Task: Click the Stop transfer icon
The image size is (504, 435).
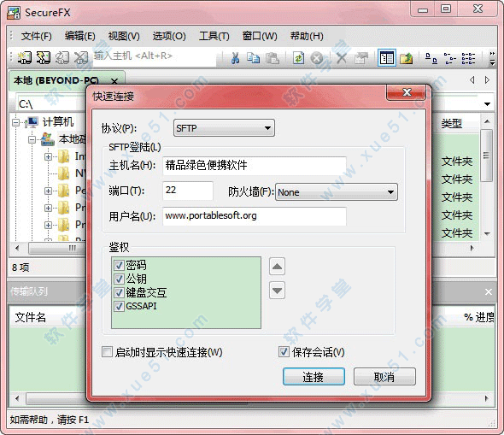Action: point(317,58)
